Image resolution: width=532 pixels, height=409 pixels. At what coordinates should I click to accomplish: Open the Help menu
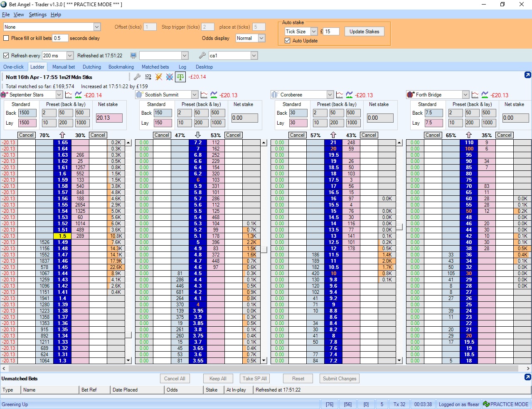pos(56,15)
